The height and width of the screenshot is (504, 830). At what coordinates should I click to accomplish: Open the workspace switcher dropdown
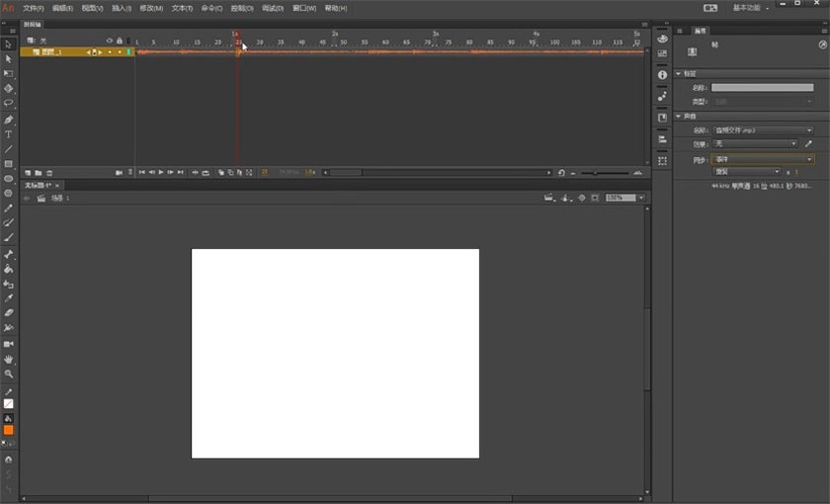(x=751, y=8)
